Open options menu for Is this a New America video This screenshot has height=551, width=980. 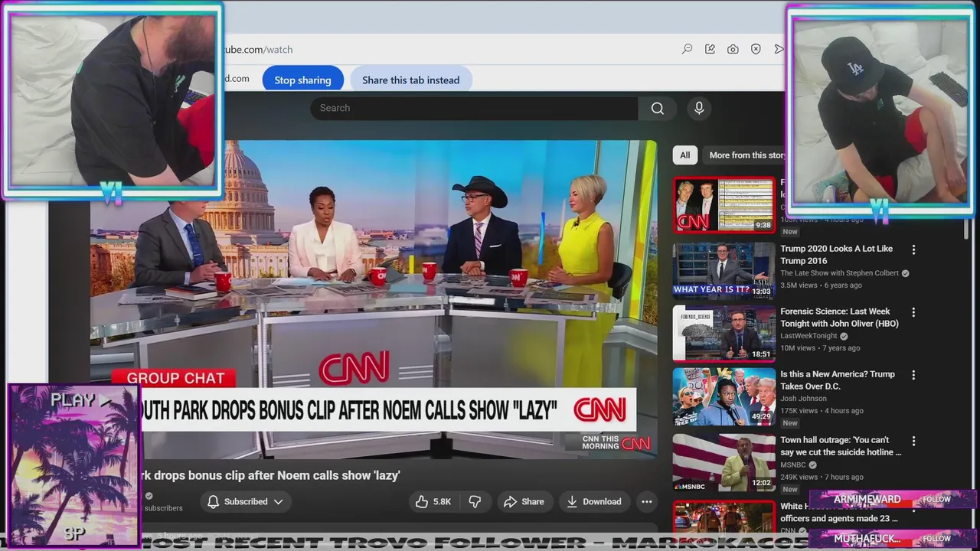click(913, 375)
